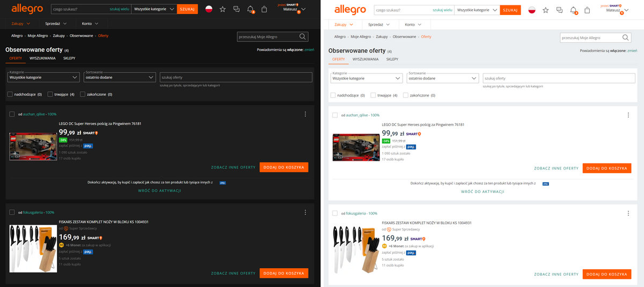Click Monet coin icon in light theme Fiskars offer

(384, 246)
